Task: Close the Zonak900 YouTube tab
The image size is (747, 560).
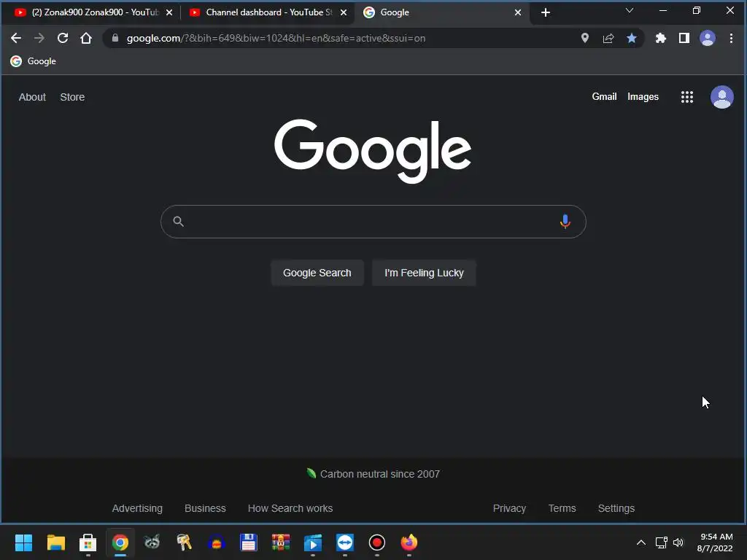Action: (x=169, y=12)
